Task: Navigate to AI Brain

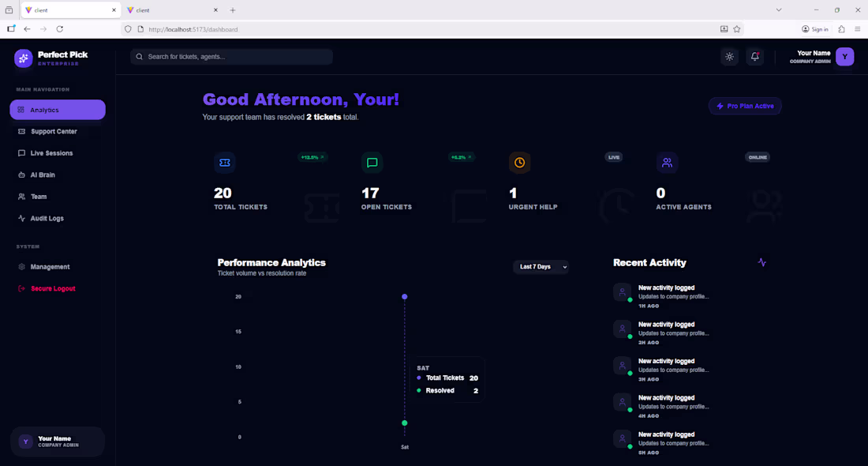Action: [58, 175]
